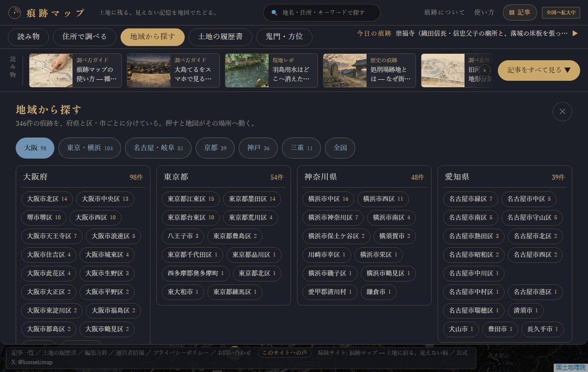Click the 大阪市此花区 4 chip
The image size is (588, 372).
coord(49,274)
